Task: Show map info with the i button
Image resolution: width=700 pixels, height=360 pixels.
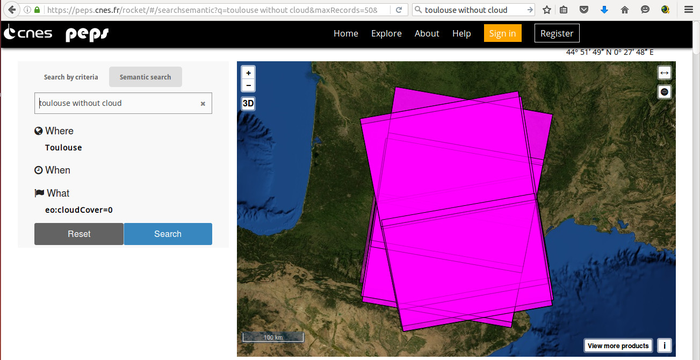Action: point(665,346)
